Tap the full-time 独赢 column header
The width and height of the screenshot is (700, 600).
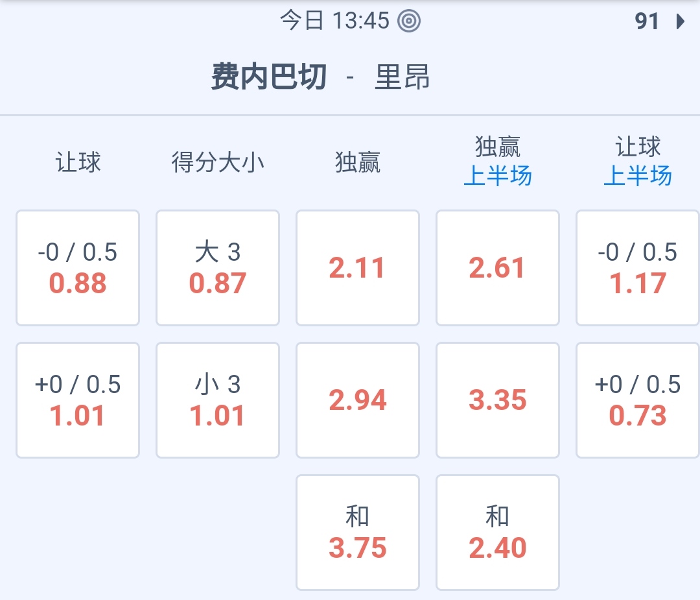[x=358, y=162]
